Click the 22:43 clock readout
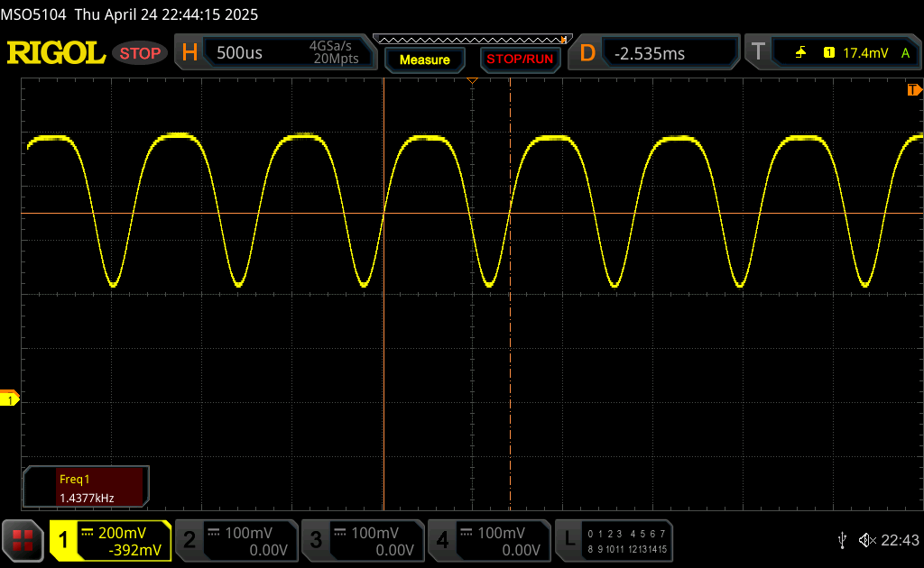This screenshot has width=924, height=568. pyautogui.click(x=900, y=540)
